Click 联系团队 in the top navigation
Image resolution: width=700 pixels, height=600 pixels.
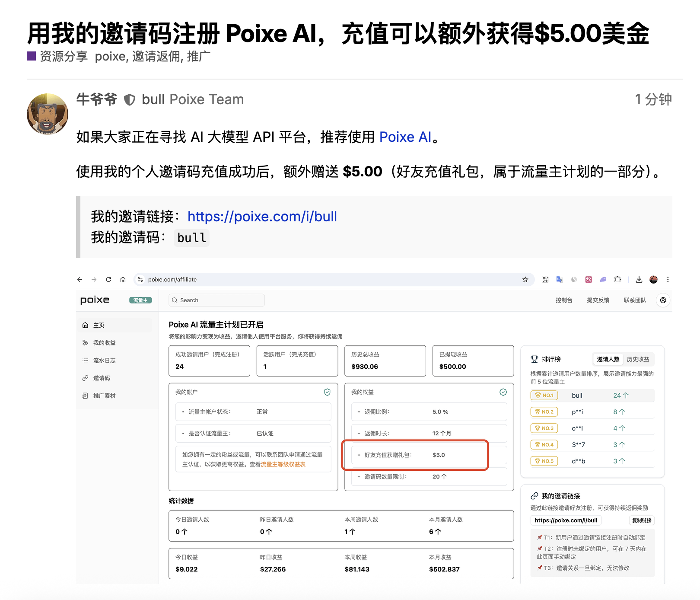[635, 300]
